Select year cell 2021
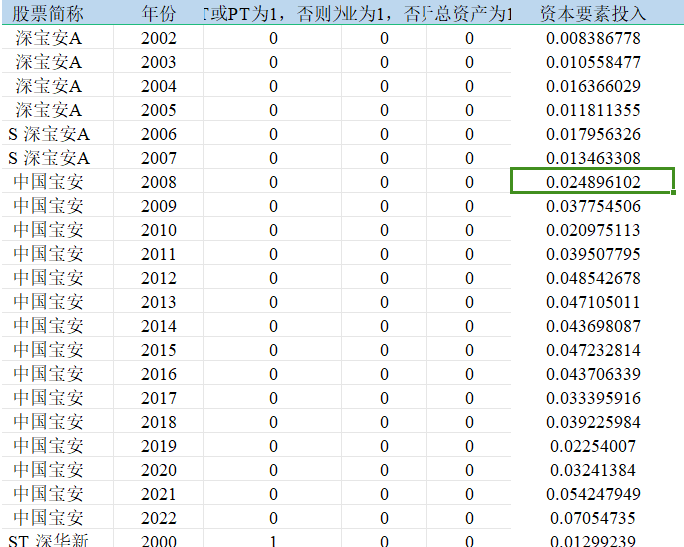The width and height of the screenshot is (684, 547). click(x=158, y=494)
